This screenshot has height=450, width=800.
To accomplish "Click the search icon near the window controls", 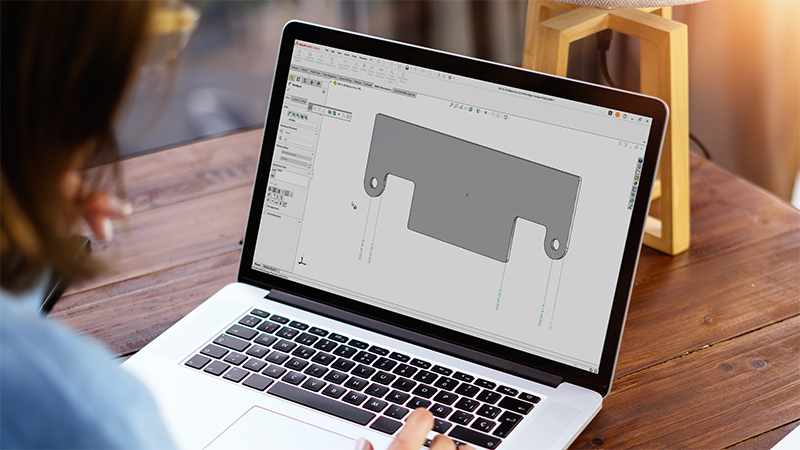I will (610, 113).
